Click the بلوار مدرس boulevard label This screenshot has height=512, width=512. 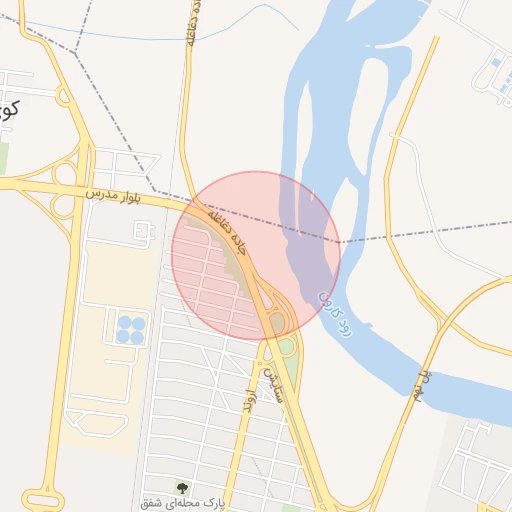[113, 196]
